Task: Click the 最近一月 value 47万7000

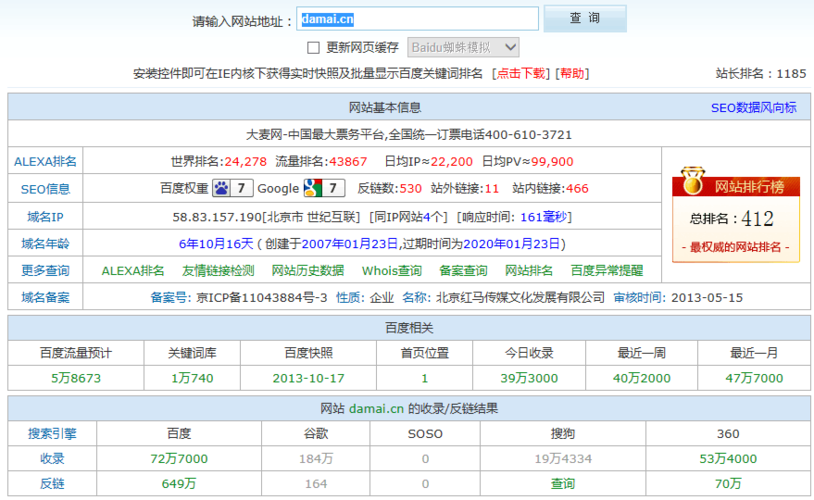Action: (x=754, y=378)
